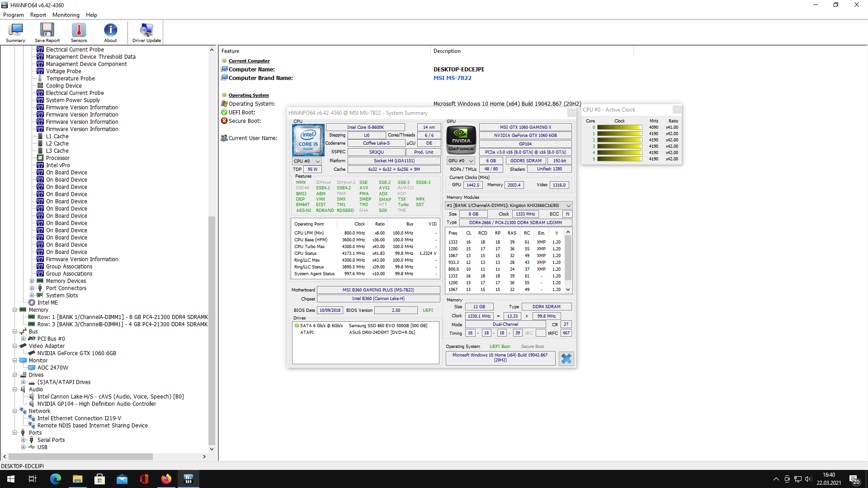Expand the PCI Bus #0 node
The height and width of the screenshot is (488, 868).
(24, 339)
